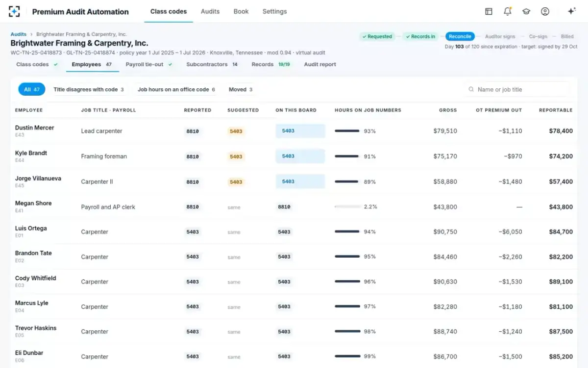588x368 pixels.
Task: Open the graduation cap learning icon
Action: [526, 11]
